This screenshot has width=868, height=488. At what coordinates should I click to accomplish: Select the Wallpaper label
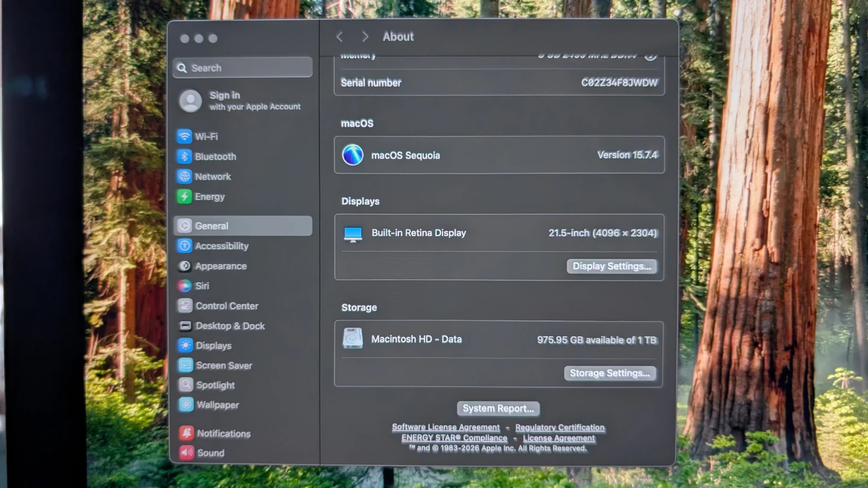pyautogui.click(x=218, y=405)
